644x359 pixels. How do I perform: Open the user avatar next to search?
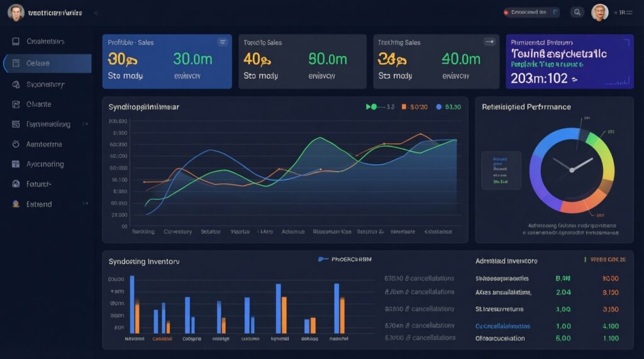(x=599, y=13)
